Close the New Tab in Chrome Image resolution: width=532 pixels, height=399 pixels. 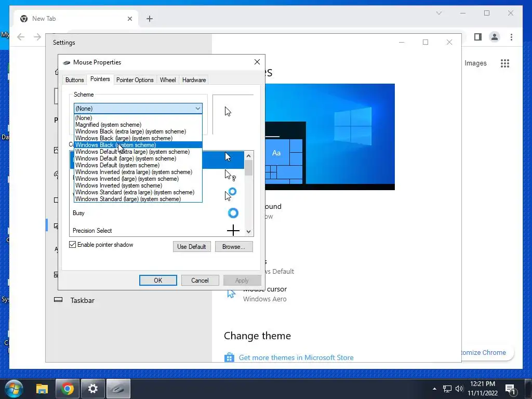point(129,19)
